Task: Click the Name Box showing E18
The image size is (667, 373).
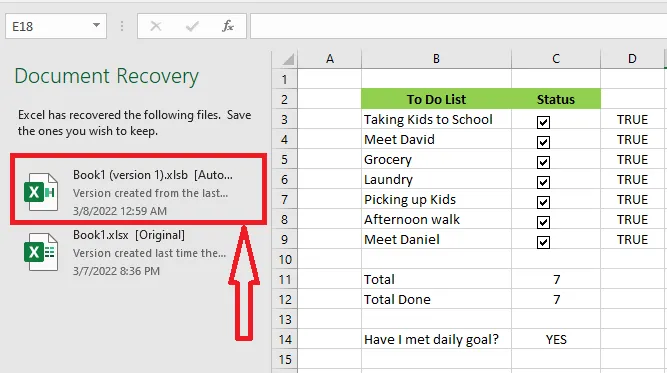Action: pos(56,26)
